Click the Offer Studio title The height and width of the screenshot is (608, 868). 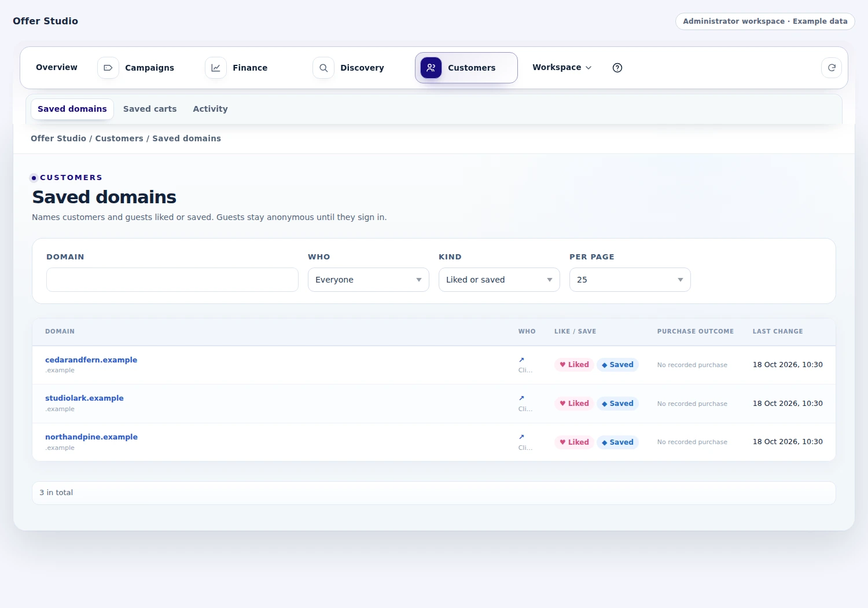(45, 21)
